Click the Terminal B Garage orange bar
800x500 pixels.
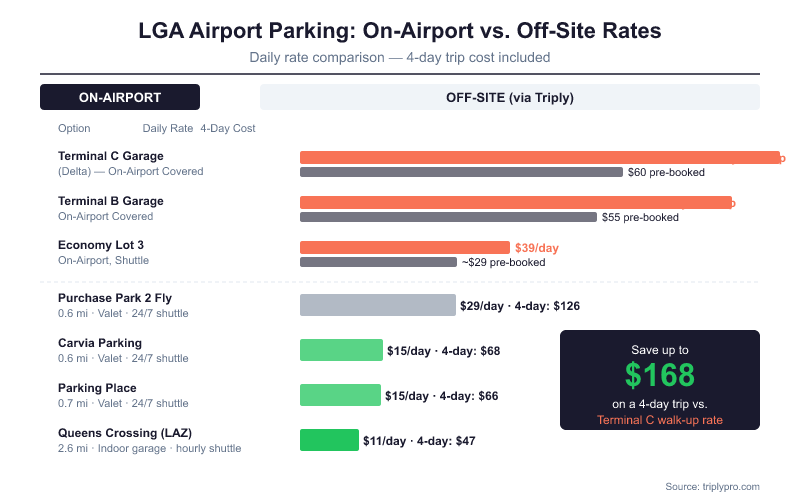click(x=516, y=202)
